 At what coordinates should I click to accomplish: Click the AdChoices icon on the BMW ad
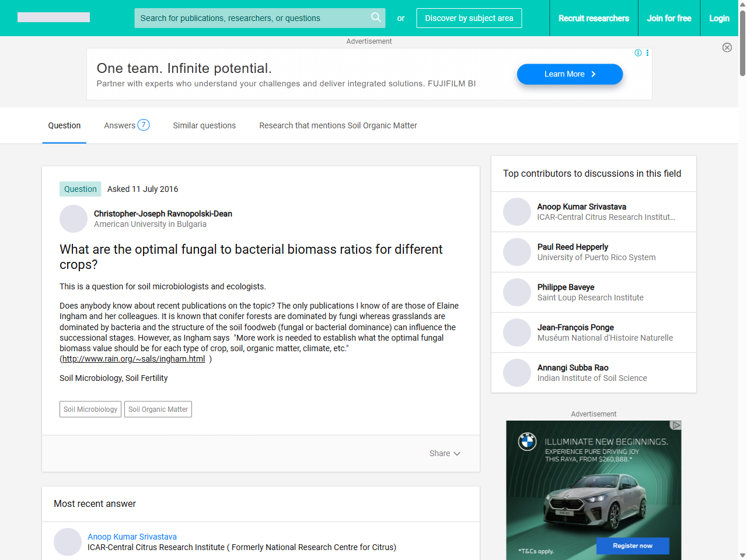point(676,426)
